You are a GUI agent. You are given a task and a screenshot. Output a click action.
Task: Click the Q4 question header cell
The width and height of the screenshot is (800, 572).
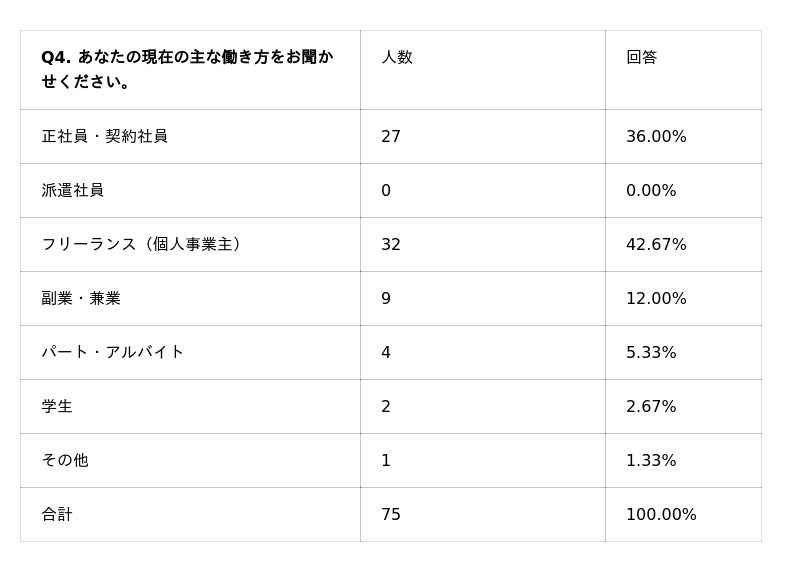(x=188, y=69)
